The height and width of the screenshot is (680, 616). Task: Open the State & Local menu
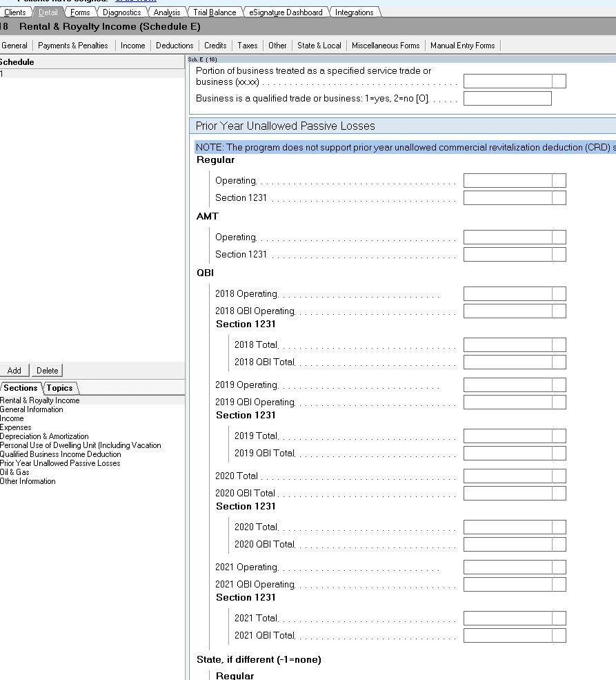319,46
